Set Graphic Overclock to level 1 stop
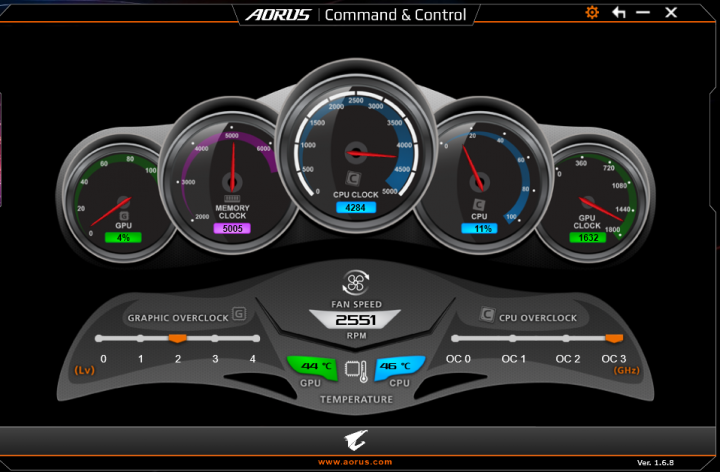Viewport: 720px width, 472px height. pyautogui.click(x=140, y=338)
